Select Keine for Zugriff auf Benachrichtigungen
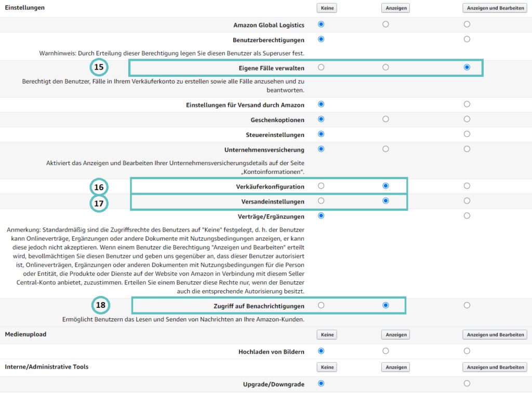Viewport: 532px width, 393px height. [x=321, y=305]
